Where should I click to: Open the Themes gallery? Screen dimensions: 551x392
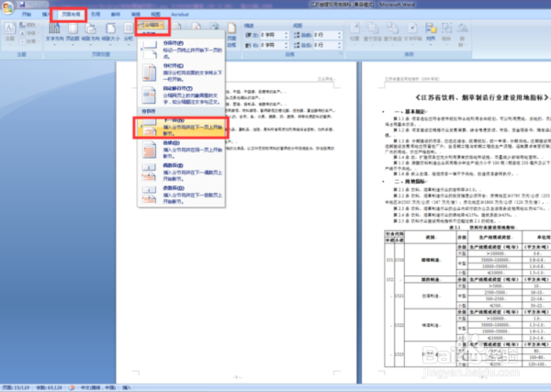pyautogui.click(x=10, y=33)
